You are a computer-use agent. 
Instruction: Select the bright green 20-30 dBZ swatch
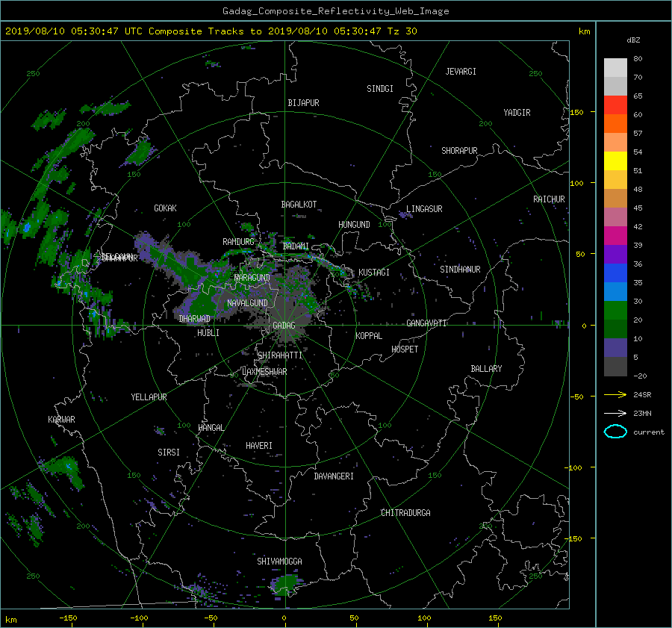coord(615,310)
